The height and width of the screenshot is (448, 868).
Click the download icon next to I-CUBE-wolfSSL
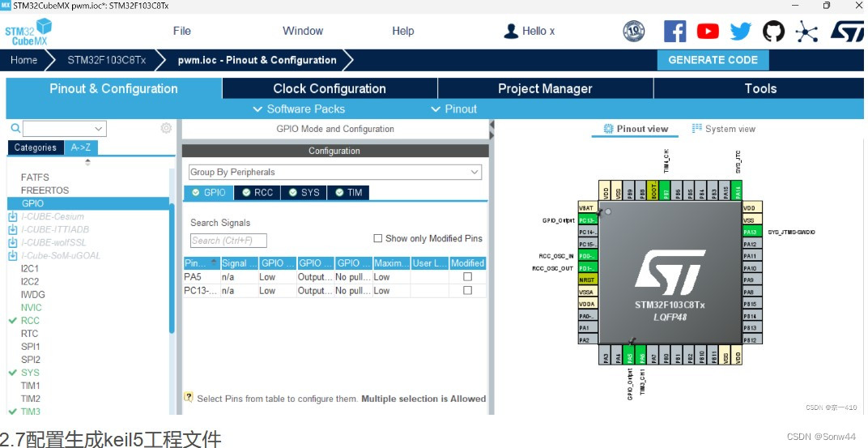(x=13, y=242)
